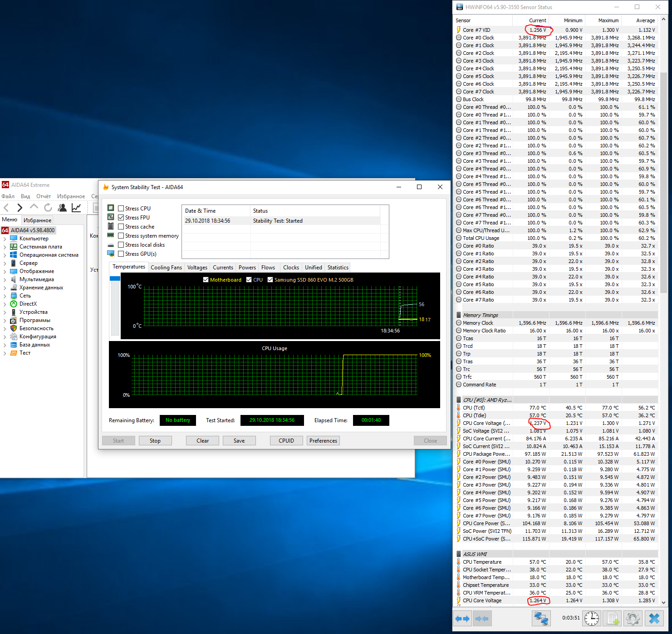The width and height of the screenshot is (672, 634).
Task: Click the AIDA64 graph chart toolbar icon
Action: tap(76, 208)
